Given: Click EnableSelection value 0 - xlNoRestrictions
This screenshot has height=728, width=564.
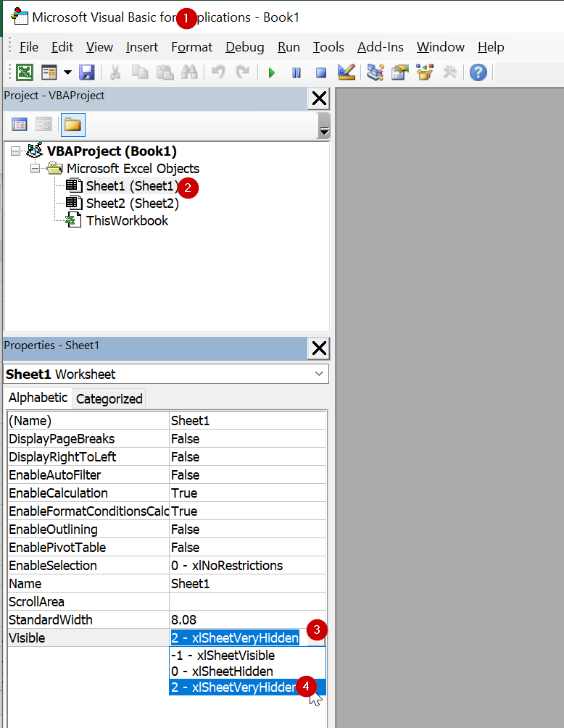Looking at the screenshot, I should coord(247,566).
